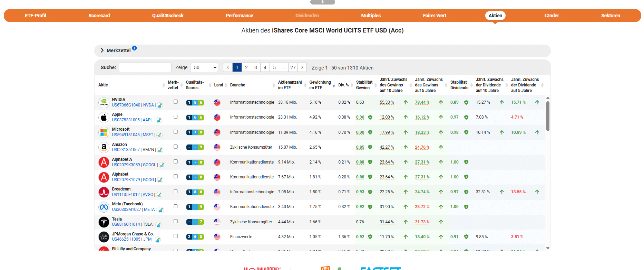The height and width of the screenshot is (270, 644).
Task: Click the chart icon beside MSFT ticker
Action: click(x=159, y=135)
